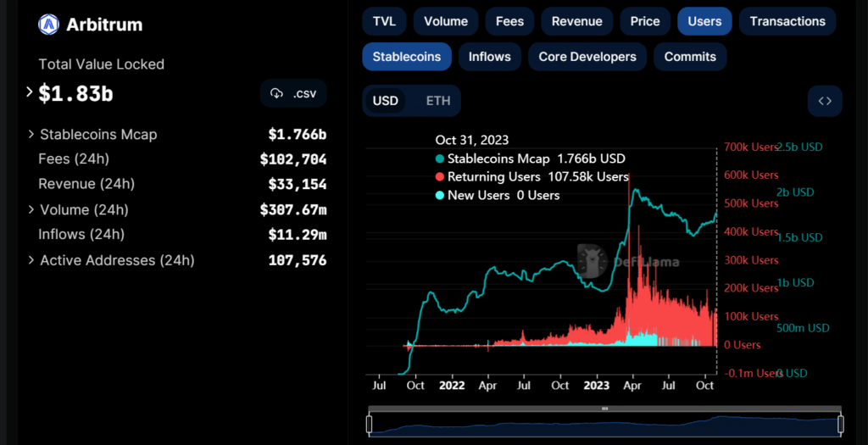Expand the Active Addresses (24h) row
The width and height of the screenshot is (868, 445).
tap(31, 260)
